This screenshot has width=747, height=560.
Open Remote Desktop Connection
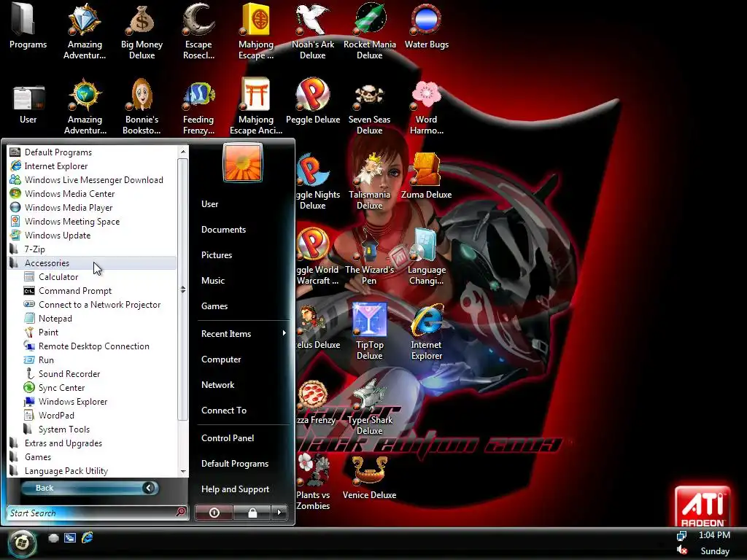point(99,346)
